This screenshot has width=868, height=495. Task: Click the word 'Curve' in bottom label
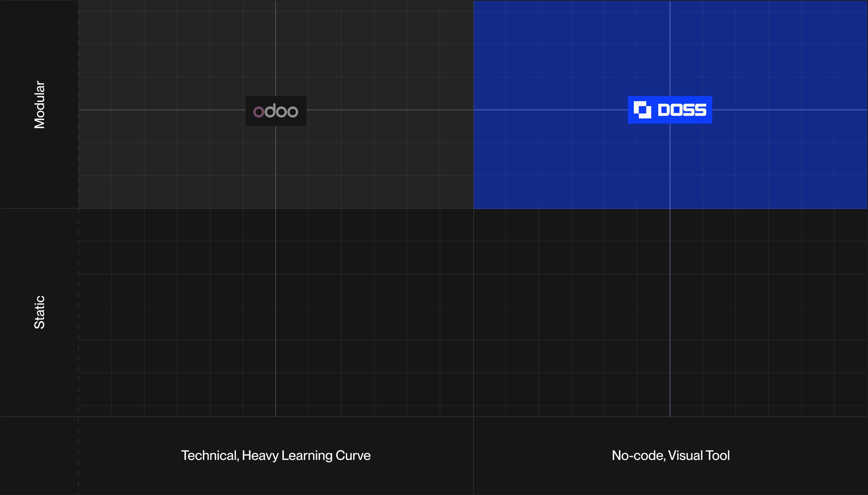point(353,456)
